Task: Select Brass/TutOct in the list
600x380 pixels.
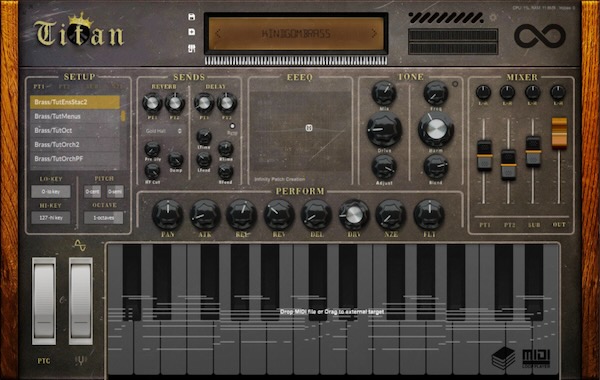Action: (x=75, y=130)
